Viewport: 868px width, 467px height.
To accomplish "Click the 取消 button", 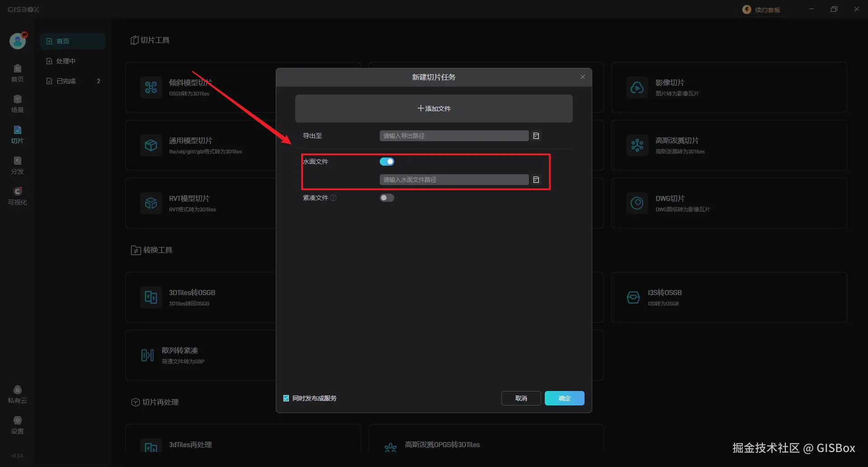I will [521, 398].
